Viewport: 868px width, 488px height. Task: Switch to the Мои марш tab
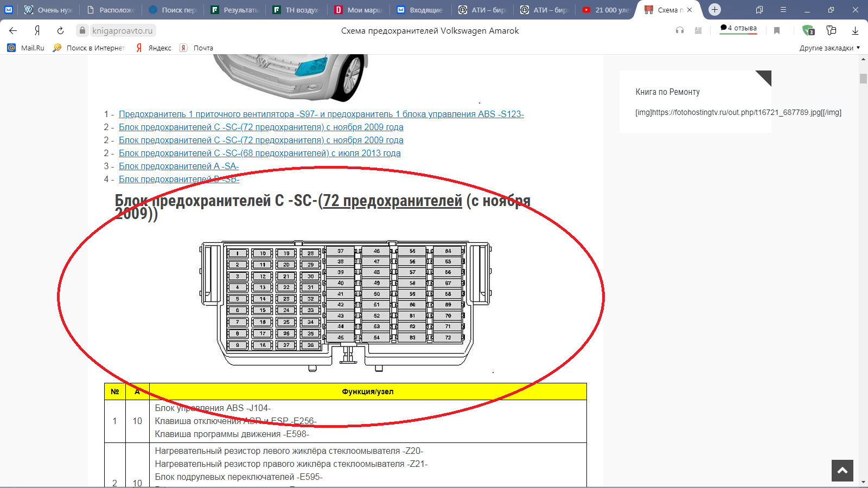[358, 10]
